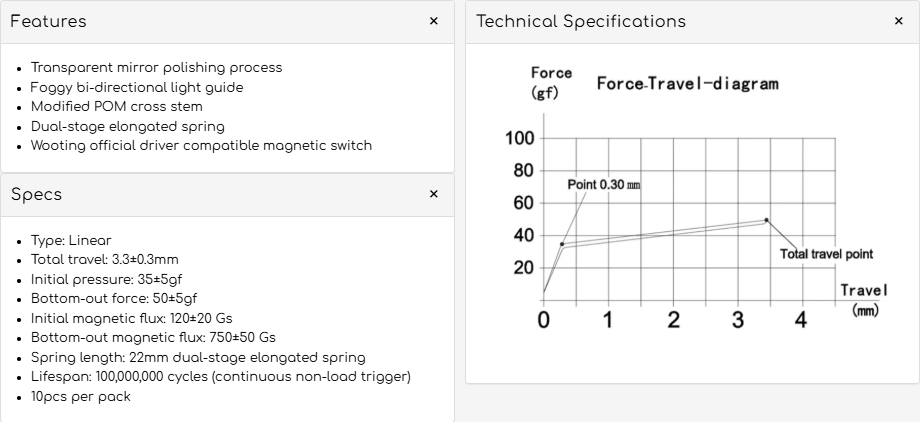Open the Force-Travel diagram image

[x=692, y=200]
